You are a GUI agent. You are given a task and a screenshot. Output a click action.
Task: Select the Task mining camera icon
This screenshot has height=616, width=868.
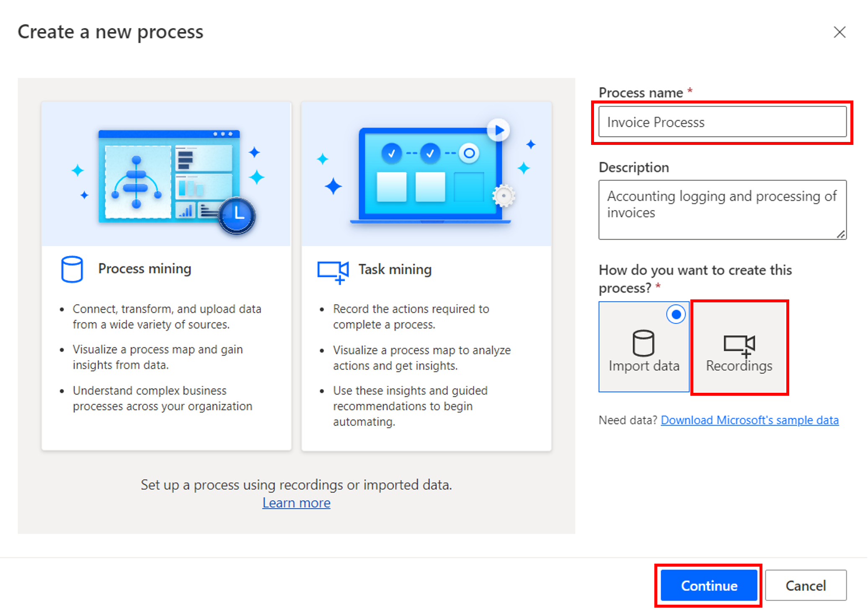[333, 271]
